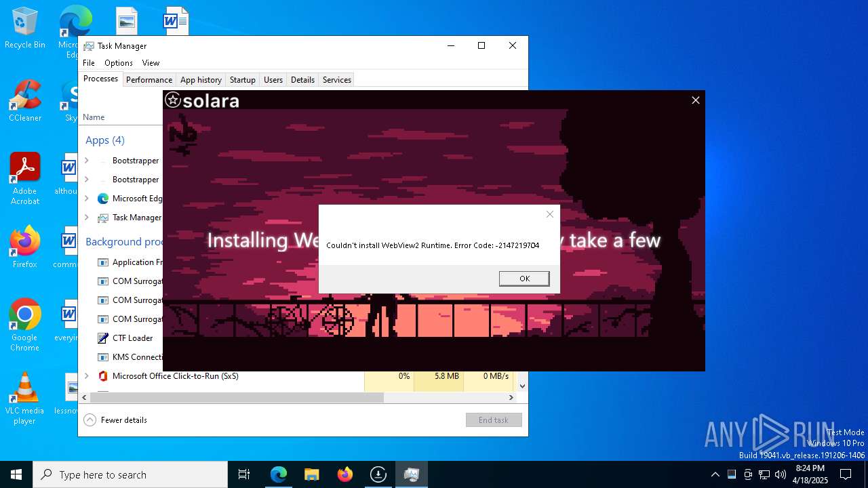Image resolution: width=868 pixels, height=488 pixels.
Task: Switch to the Startup tab
Action: coord(242,80)
